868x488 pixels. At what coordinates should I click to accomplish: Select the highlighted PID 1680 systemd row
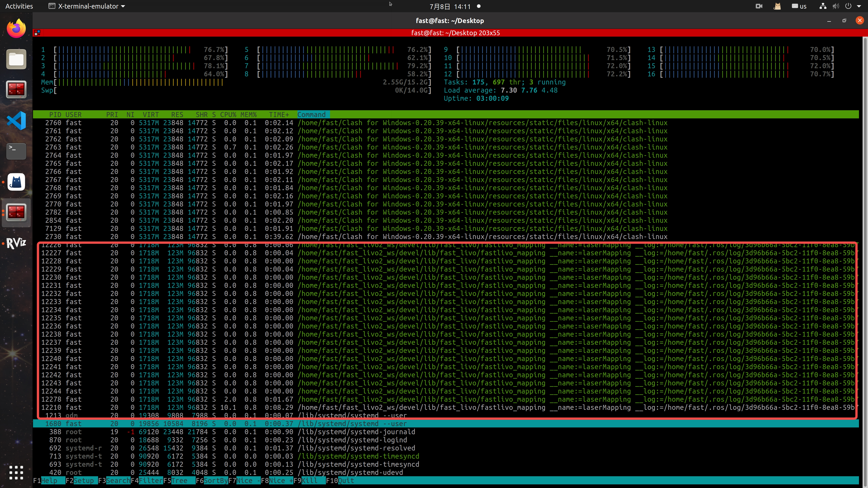(446, 424)
